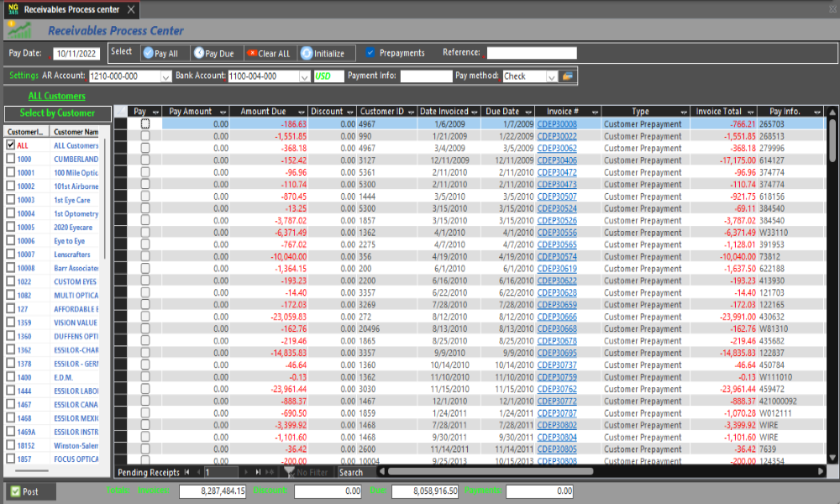Click the Pay All button icon
The height and width of the screenshot is (504, 840).
(x=148, y=53)
